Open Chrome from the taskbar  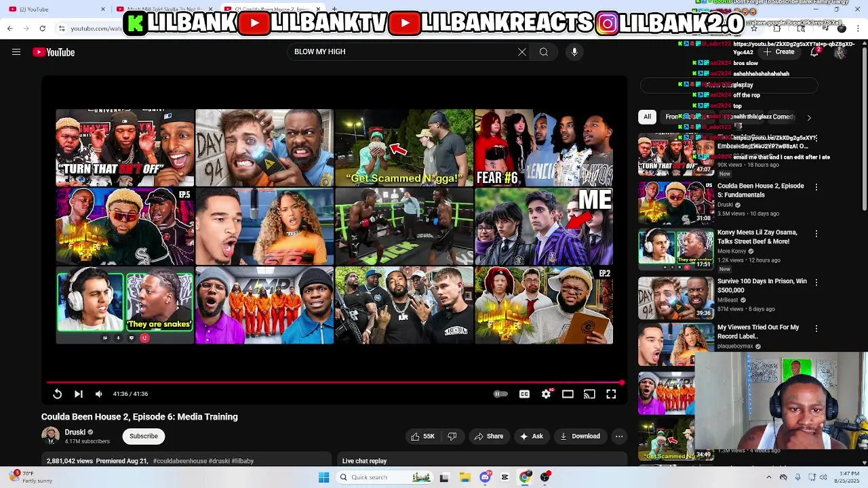(524, 477)
